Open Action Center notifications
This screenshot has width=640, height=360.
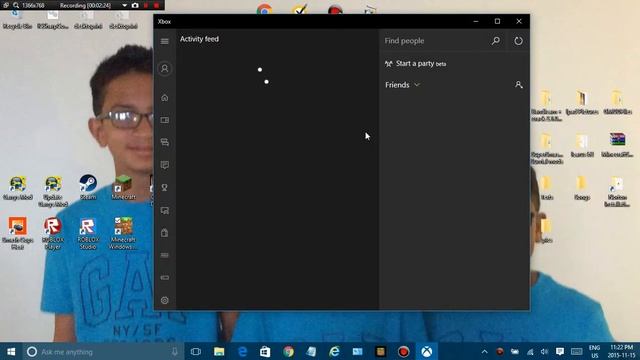coord(560,351)
